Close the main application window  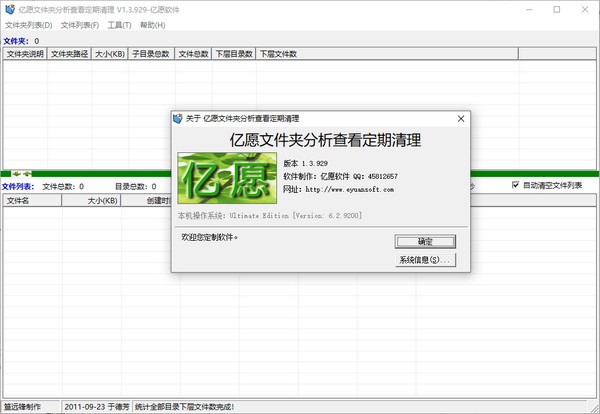coord(585,10)
